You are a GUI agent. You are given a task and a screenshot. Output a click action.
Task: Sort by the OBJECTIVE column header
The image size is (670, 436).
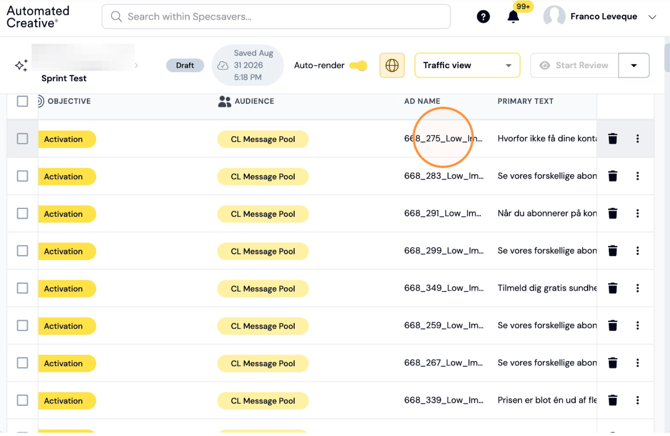pos(69,101)
